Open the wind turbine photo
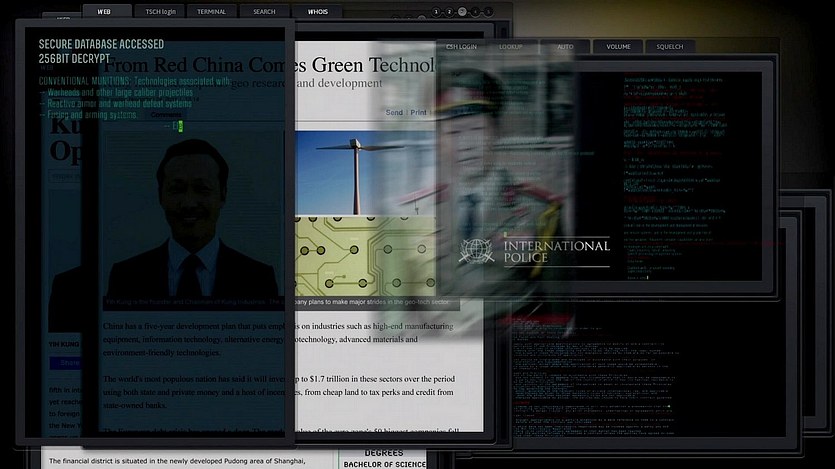Viewport: 835px width, 469px height. [x=365, y=174]
